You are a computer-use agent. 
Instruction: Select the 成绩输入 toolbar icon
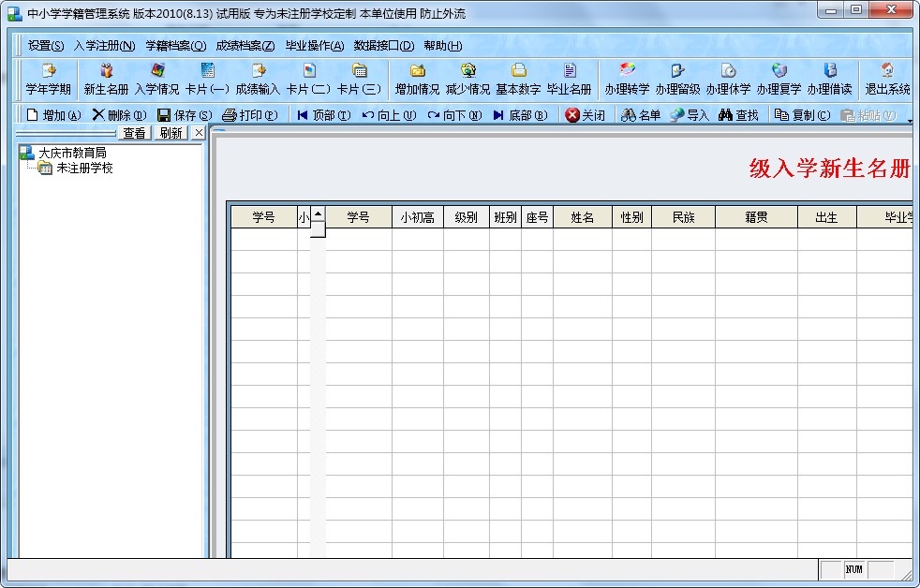[x=258, y=80]
